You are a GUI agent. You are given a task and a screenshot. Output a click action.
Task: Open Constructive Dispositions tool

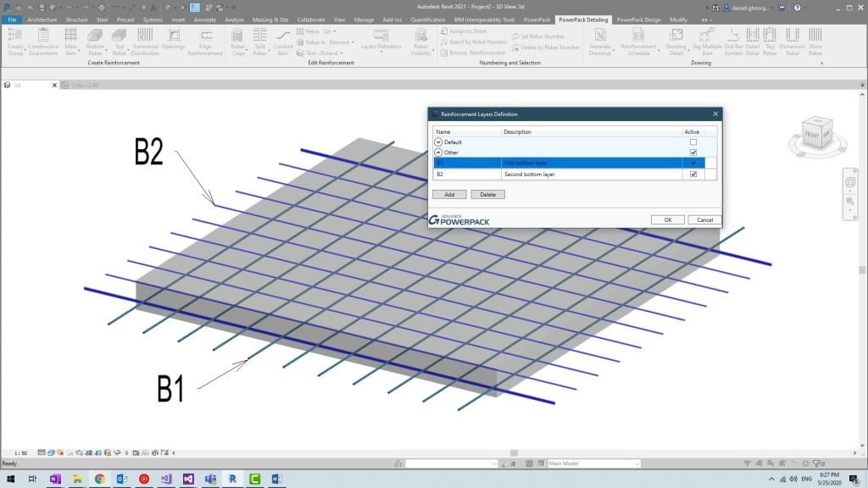(x=43, y=42)
